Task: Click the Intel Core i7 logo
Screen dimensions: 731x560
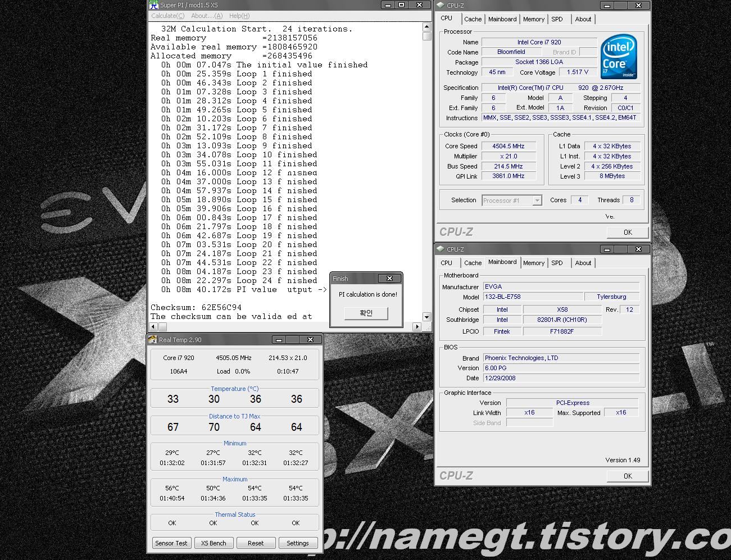Action: [619, 57]
